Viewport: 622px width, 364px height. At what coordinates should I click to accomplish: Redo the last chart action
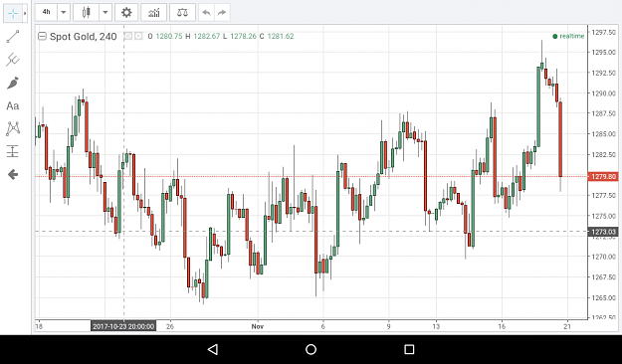tap(222, 12)
